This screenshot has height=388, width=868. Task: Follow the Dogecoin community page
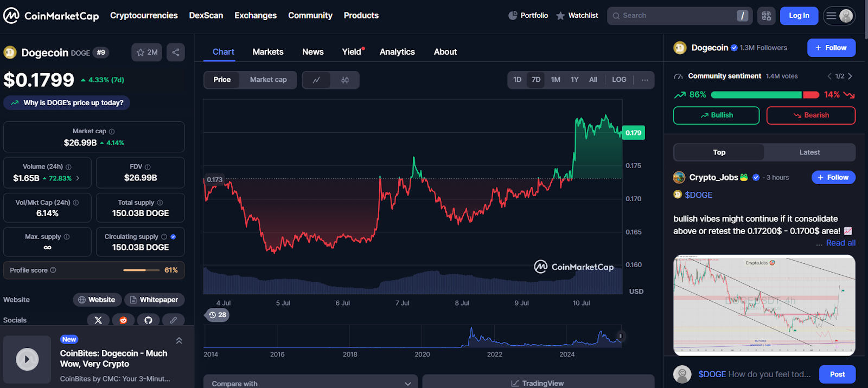click(831, 48)
